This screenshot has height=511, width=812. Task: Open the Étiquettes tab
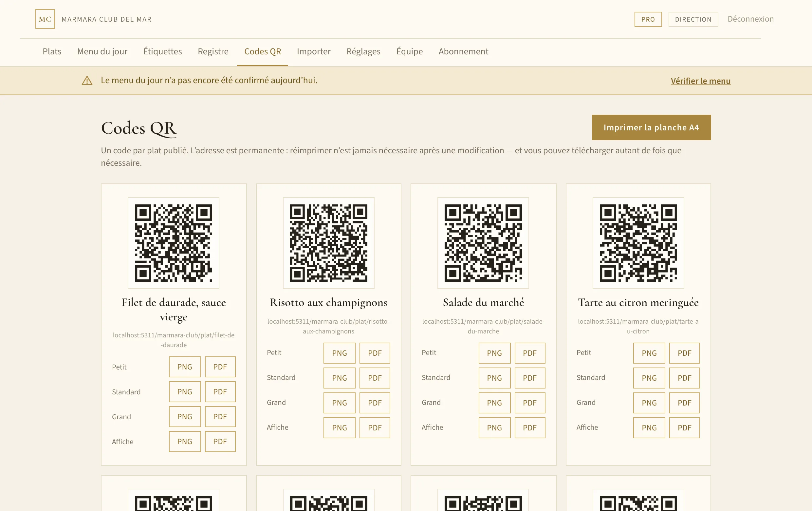tap(162, 51)
